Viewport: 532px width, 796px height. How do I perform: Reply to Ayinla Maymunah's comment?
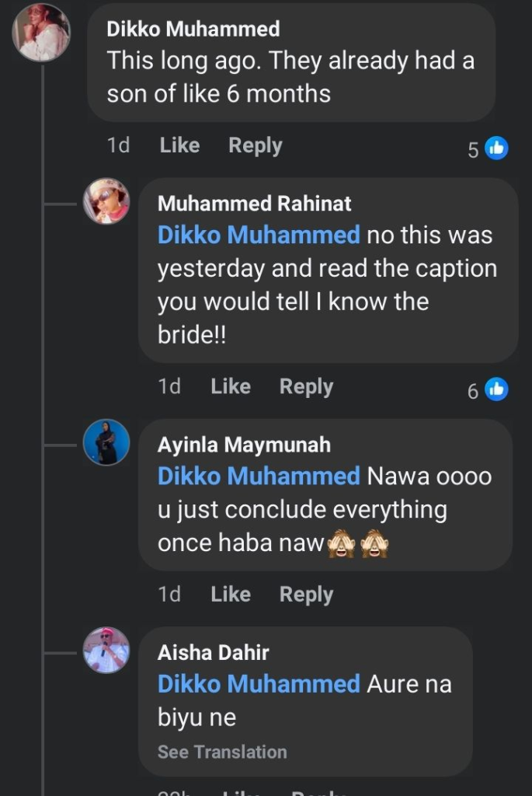(306, 594)
